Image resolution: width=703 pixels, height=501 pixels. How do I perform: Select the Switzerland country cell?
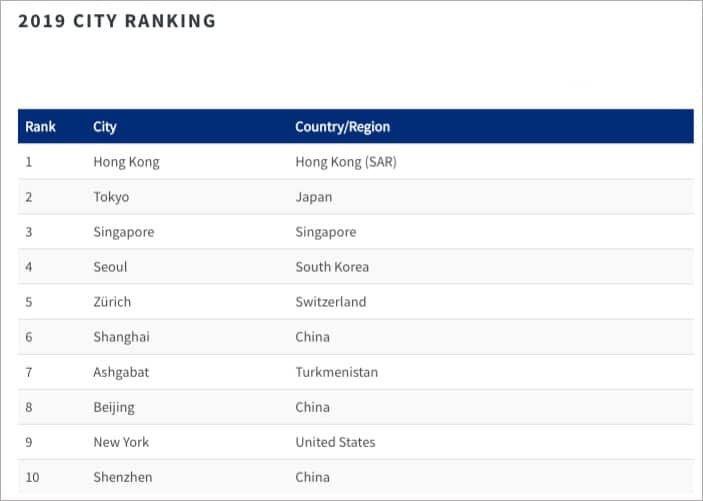pos(331,302)
